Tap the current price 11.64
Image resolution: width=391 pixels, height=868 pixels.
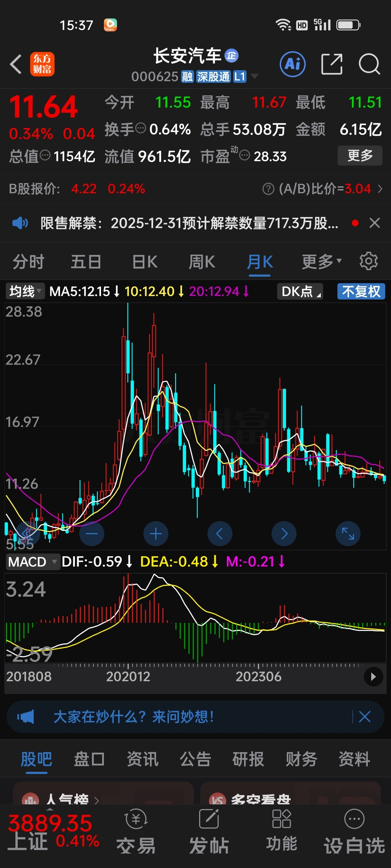[x=43, y=107]
